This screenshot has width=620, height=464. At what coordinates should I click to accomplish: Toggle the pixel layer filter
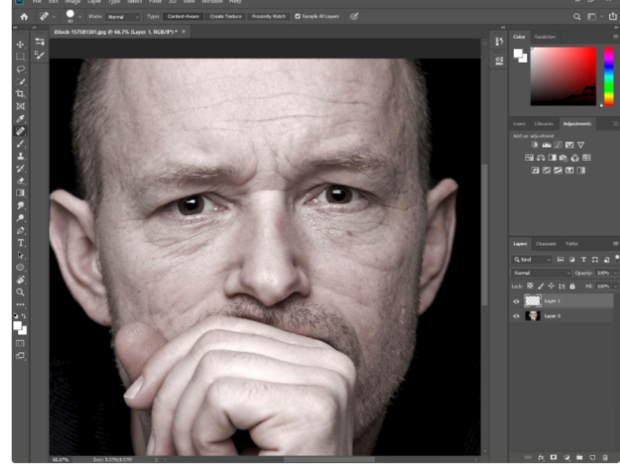click(560, 259)
